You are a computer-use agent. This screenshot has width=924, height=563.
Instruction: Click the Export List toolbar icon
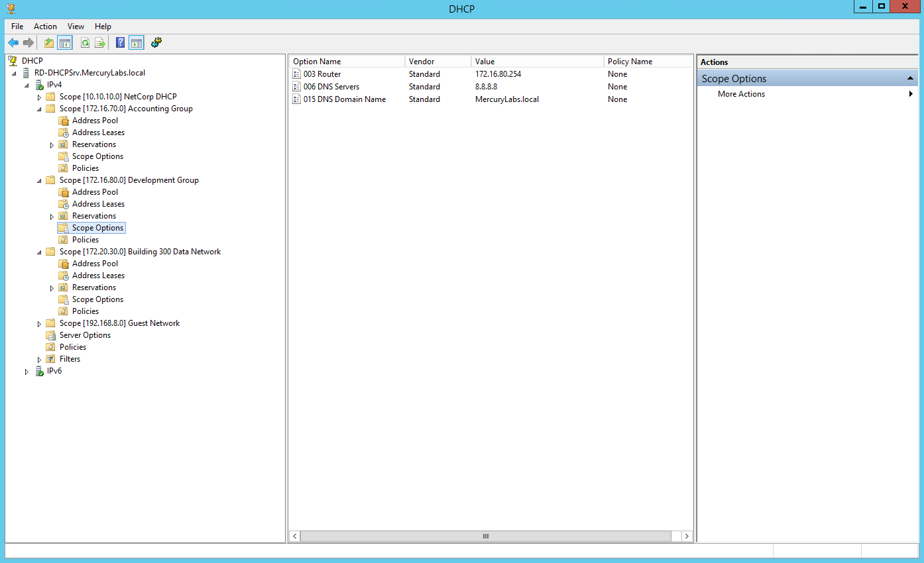pos(100,43)
